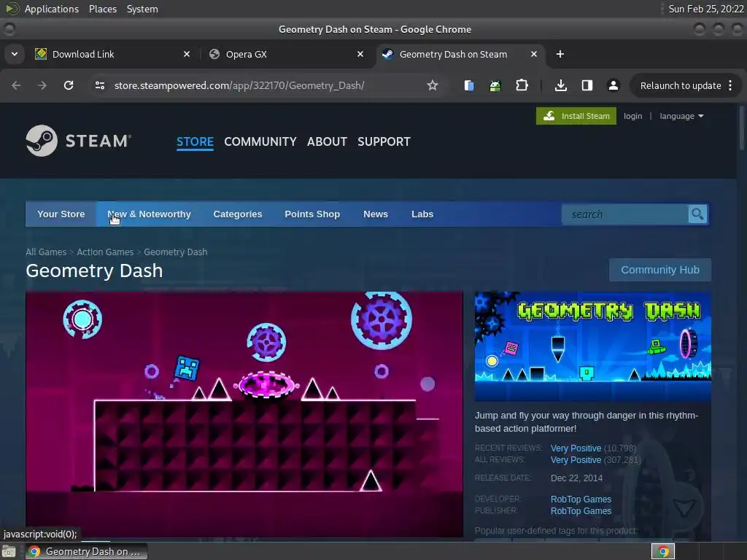The height and width of the screenshot is (560, 747).
Task: Open Points Shop tab
Action: coord(312,214)
